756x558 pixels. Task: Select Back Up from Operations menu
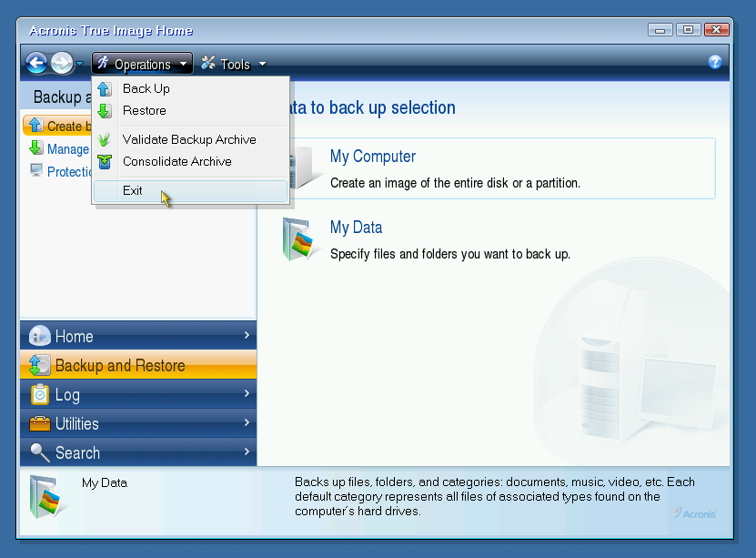pyautogui.click(x=146, y=88)
